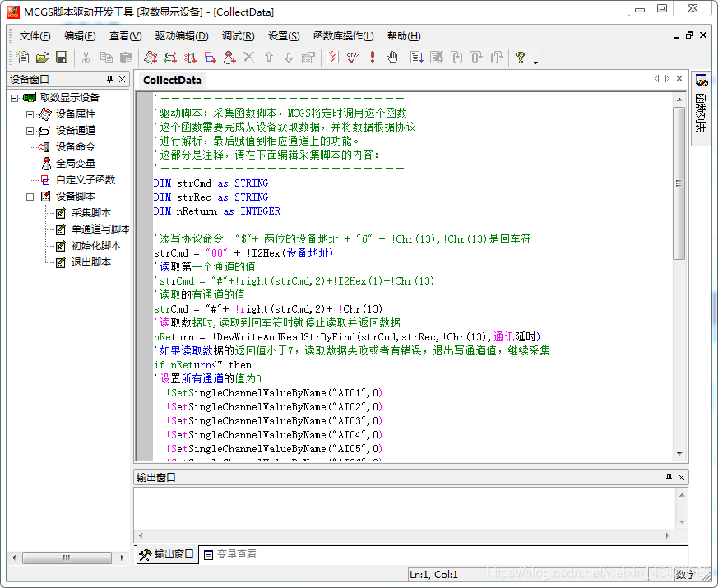718x588 pixels.
Task: Click the add device command icon
Action: 191,57
